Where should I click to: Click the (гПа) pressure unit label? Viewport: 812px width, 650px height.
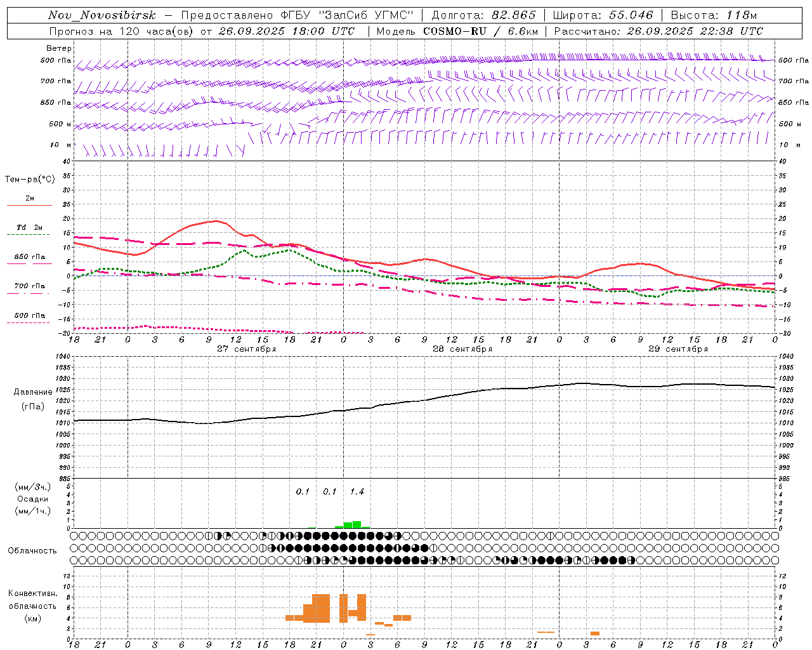click(33, 407)
